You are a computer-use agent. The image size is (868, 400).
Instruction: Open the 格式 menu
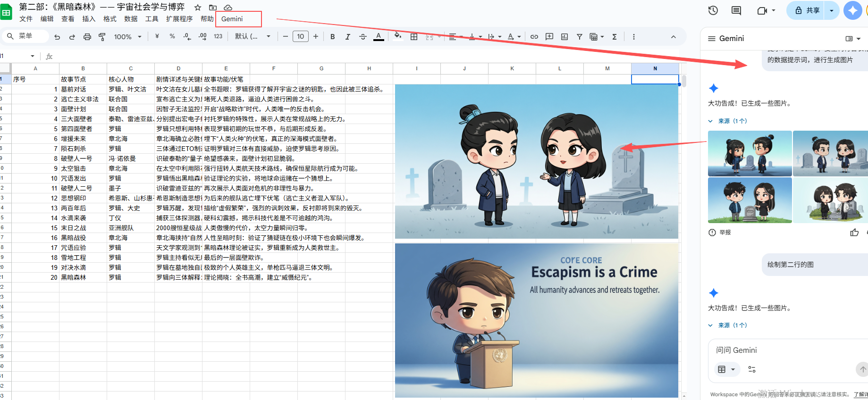[110, 19]
